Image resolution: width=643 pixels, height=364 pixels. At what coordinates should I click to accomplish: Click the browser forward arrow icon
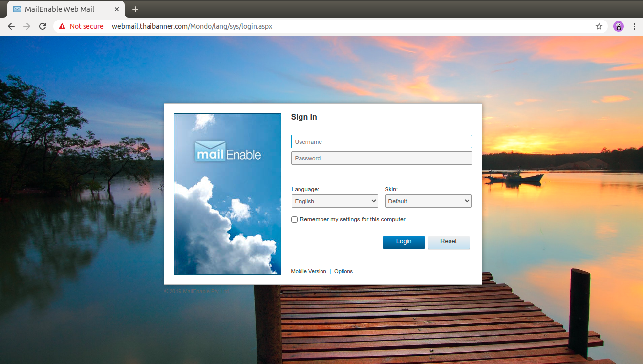(27, 26)
